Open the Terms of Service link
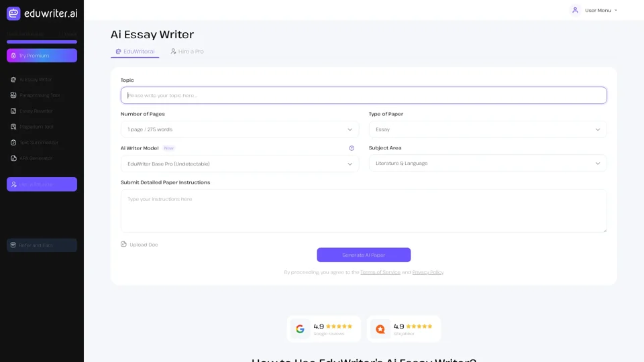Viewport: 644px width, 362px height. [380, 272]
